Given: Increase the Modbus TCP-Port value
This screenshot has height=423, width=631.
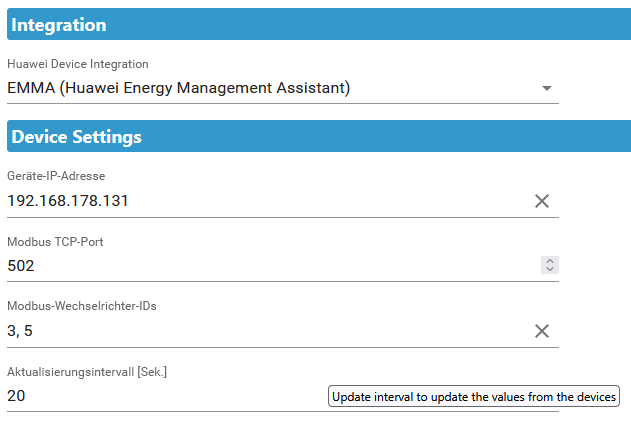Looking at the screenshot, I should (x=549, y=261).
